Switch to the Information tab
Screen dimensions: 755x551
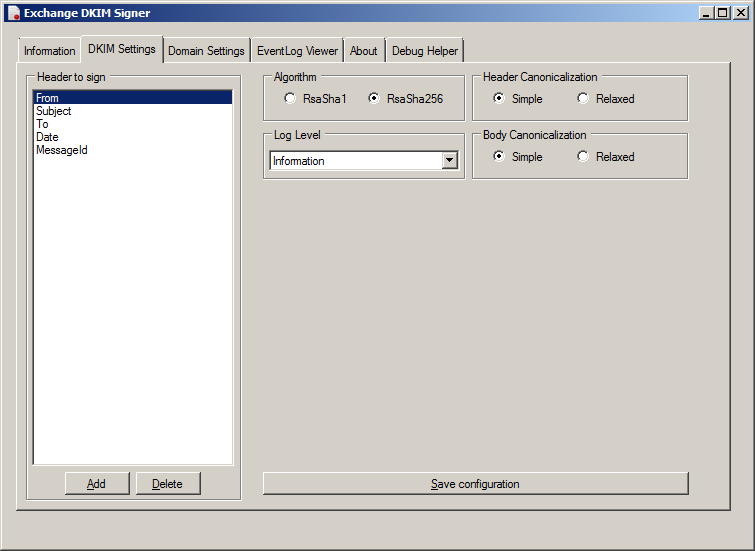coord(50,51)
